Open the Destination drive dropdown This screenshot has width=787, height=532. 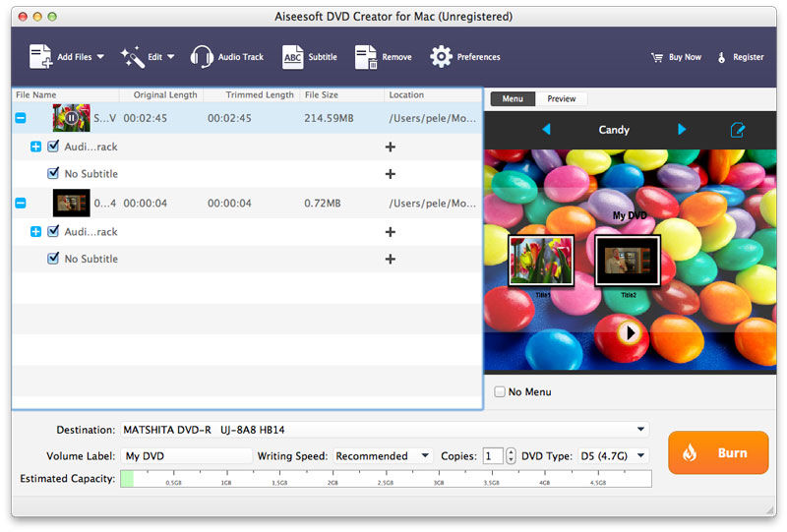coord(385,430)
